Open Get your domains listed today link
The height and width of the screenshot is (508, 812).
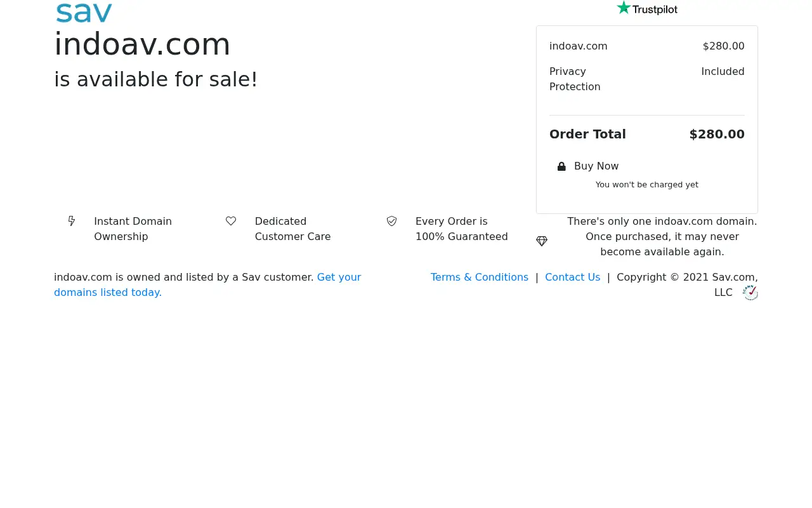207,284
